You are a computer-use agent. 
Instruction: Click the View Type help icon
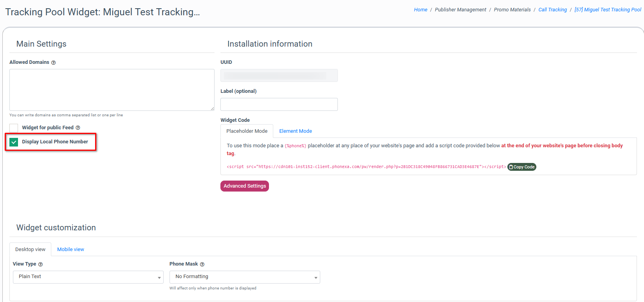point(40,264)
